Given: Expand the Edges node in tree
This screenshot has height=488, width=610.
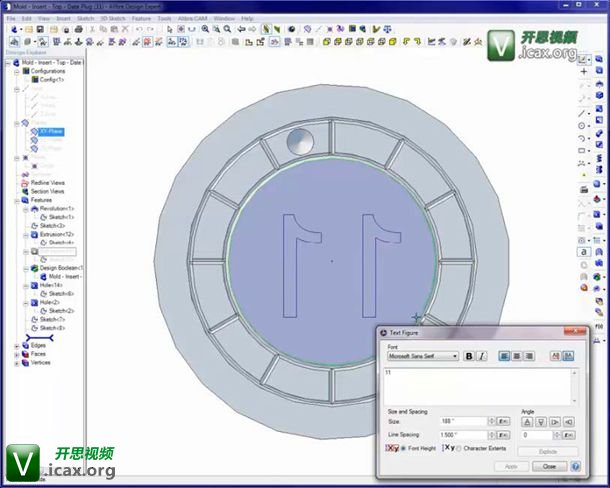Looking at the screenshot, I should click(18, 345).
